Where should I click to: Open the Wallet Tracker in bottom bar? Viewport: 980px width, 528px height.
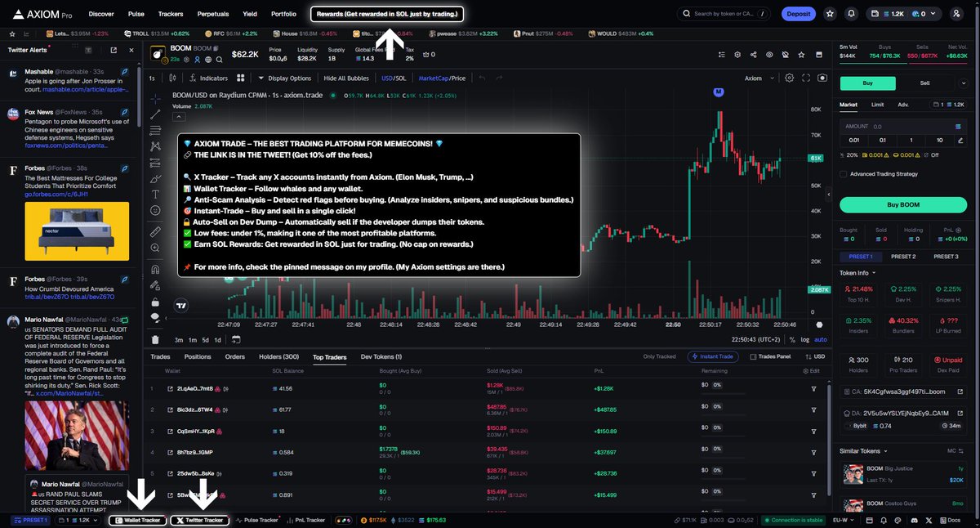click(137, 520)
